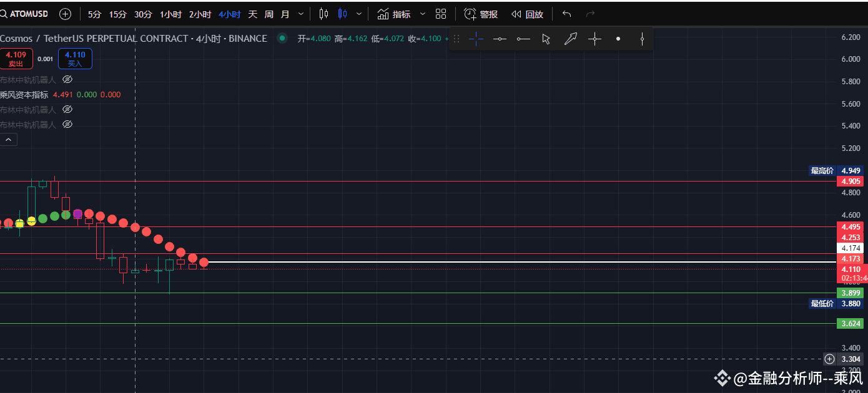Click the undo arrow icon
The image size is (868, 393).
[566, 13]
